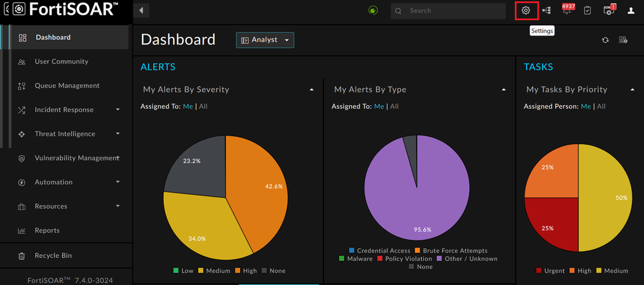This screenshot has height=285, width=644.
Task: Toggle Other / Unknown legend entry
Action: 467,259
